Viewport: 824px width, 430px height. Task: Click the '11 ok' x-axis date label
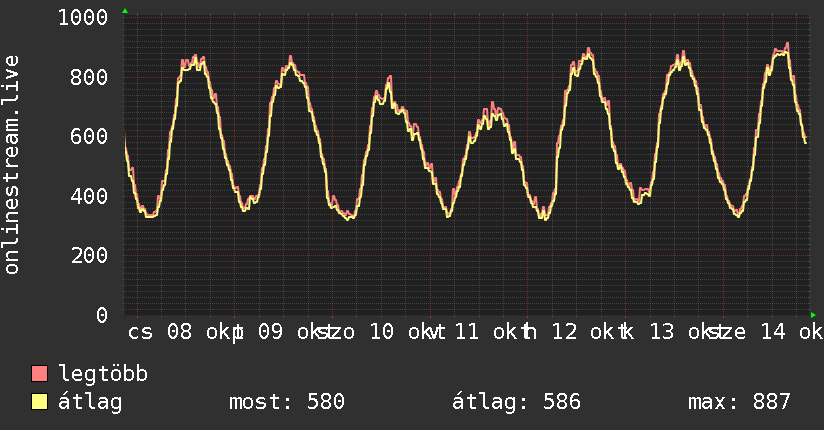[x=487, y=332]
